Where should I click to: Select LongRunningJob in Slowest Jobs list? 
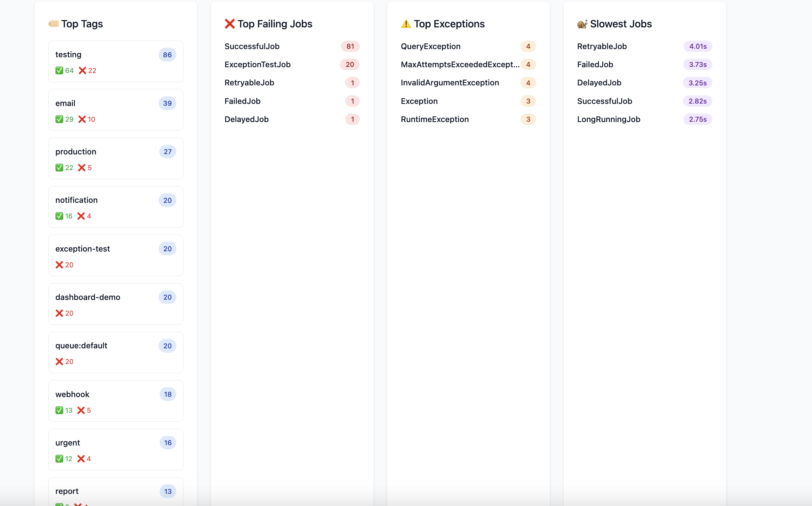[609, 119]
